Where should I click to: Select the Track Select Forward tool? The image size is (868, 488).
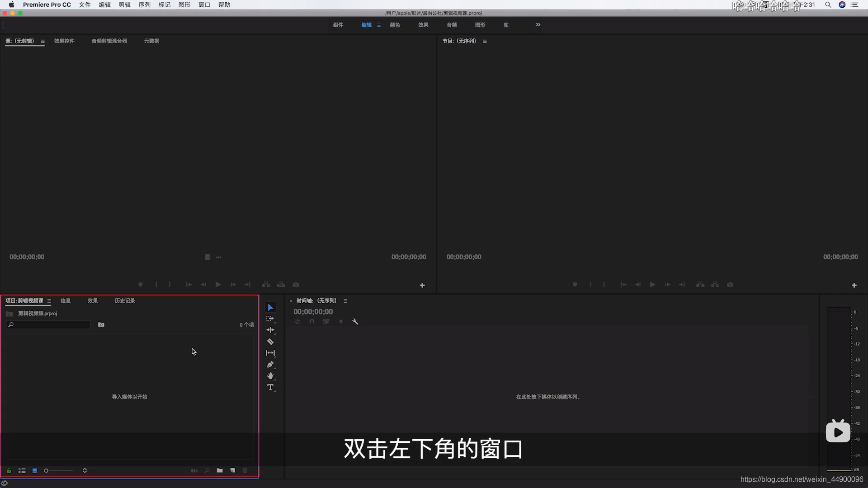270,319
